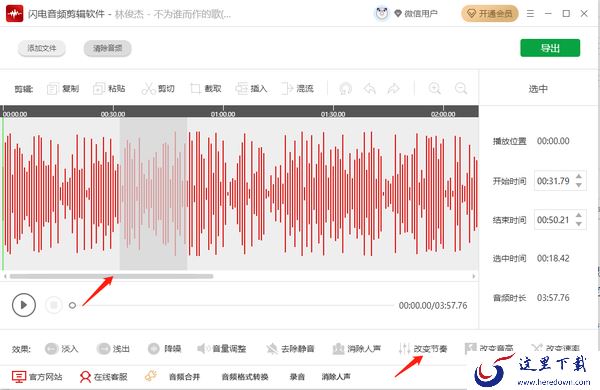The height and width of the screenshot is (390, 600).
Task: Choose the 截取 crop tool
Action: (206, 89)
